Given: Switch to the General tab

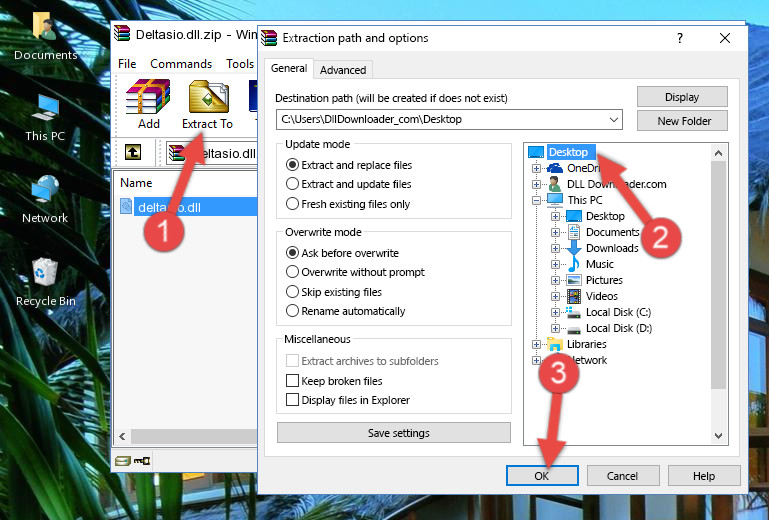Looking at the screenshot, I should click(289, 68).
